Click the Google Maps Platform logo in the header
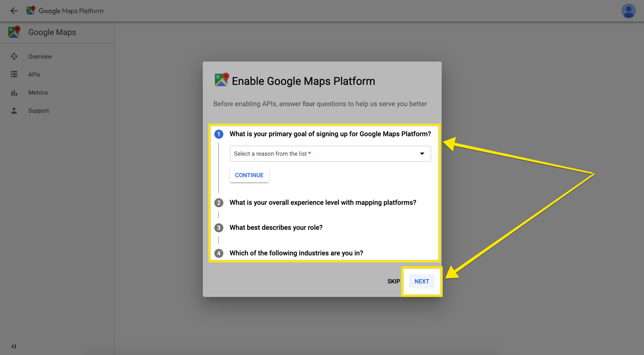The height and width of the screenshot is (355, 644). click(x=31, y=10)
